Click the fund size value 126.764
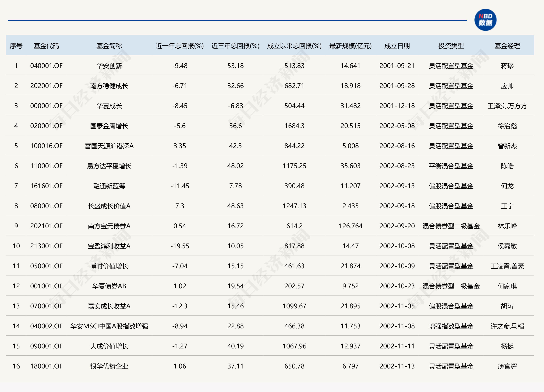Screen dimensions: 544x392 (x=350, y=226)
